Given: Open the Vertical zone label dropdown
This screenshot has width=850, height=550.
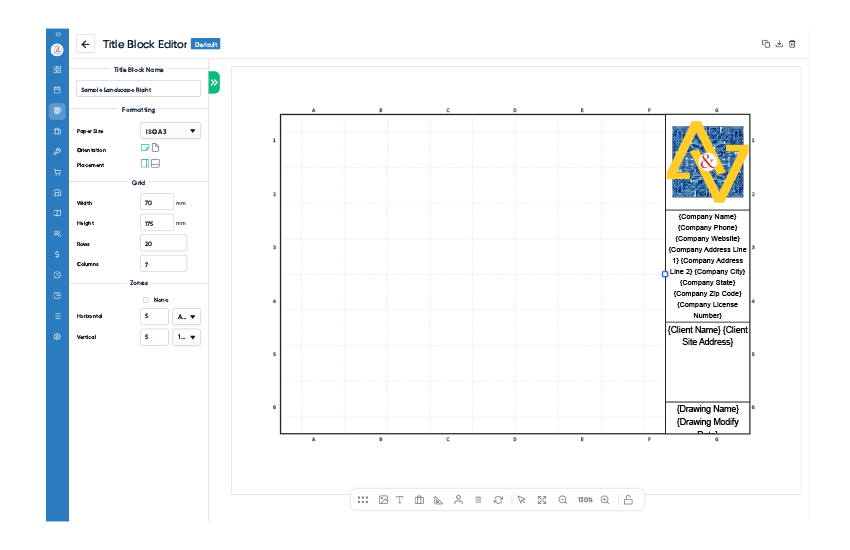Looking at the screenshot, I should tap(186, 337).
